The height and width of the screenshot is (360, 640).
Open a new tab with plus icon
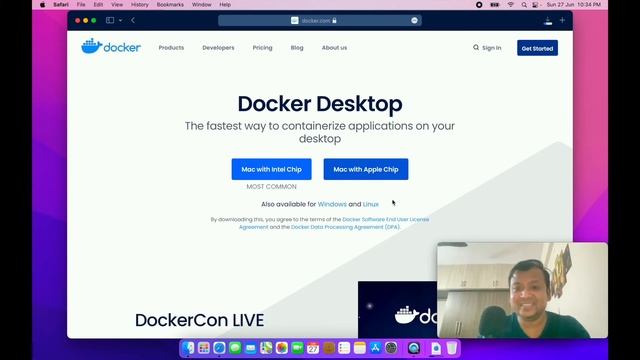coord(562,20)
